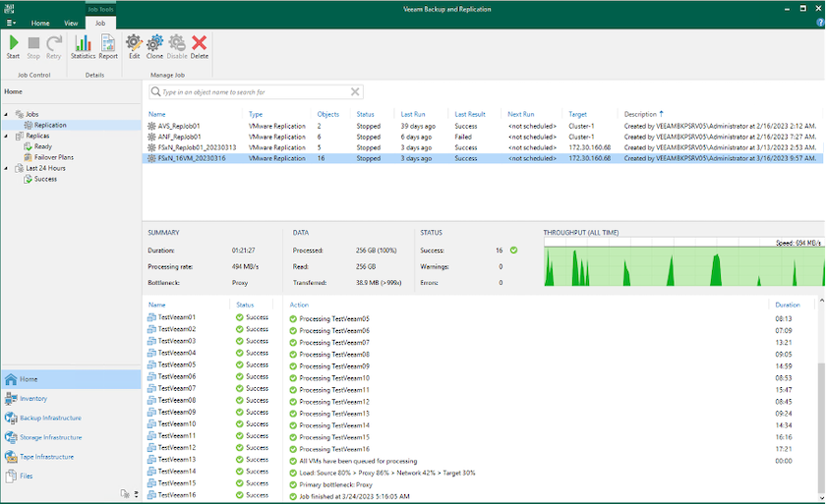Switch to the View ribbon tab
Image resolution: width=826 pixels, height=504 pixels.
point(71,23)
